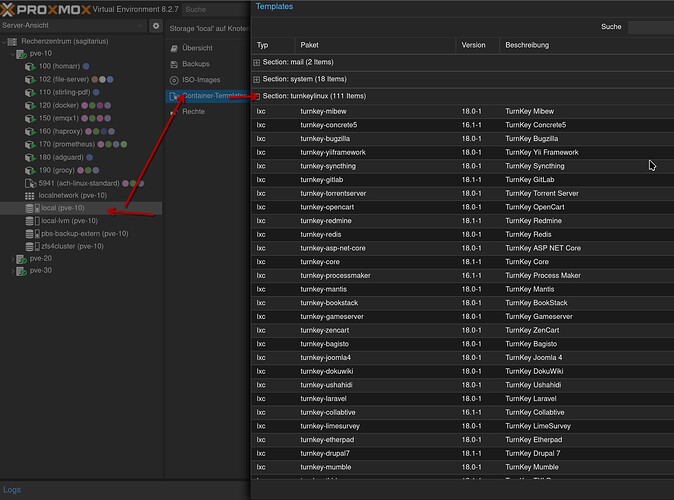This screenshot has height=500, width=674.
Task: Select container 110 (stirling-pdf) icon
Action: pos(30,92)
